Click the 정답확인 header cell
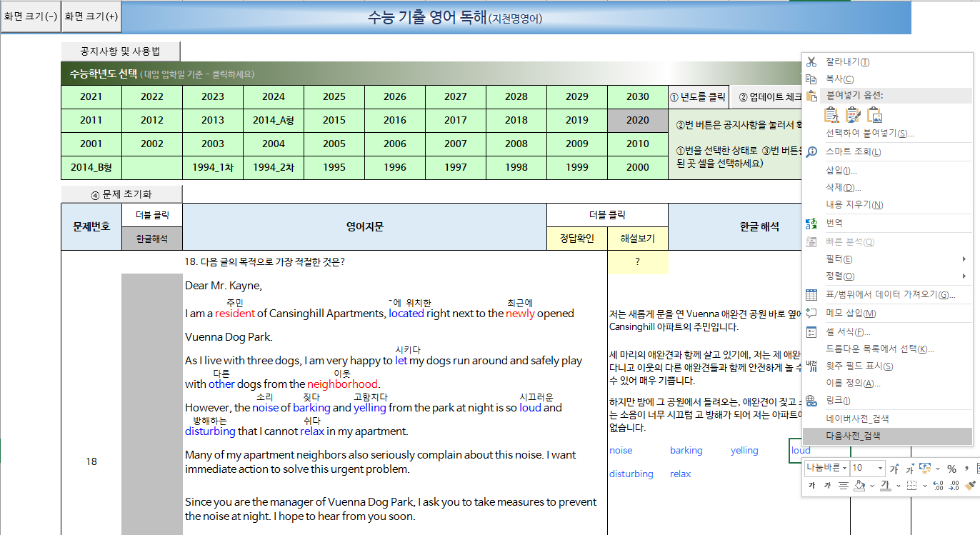 577,239
